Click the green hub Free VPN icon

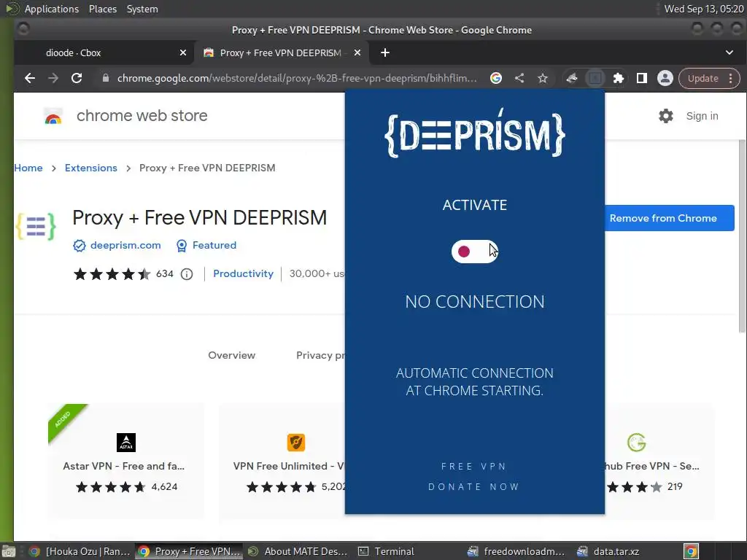[636, 443]
